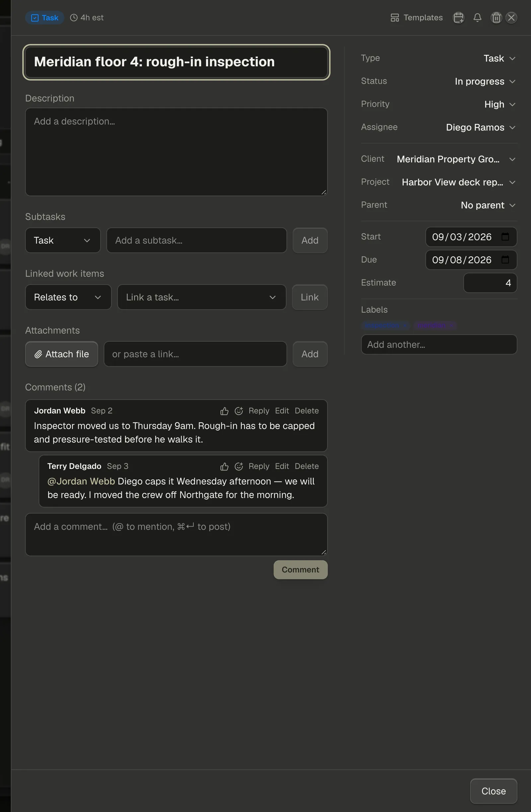Open the Start date calendar picker icon
Screen dimensions: 531x812
[505, 237]
